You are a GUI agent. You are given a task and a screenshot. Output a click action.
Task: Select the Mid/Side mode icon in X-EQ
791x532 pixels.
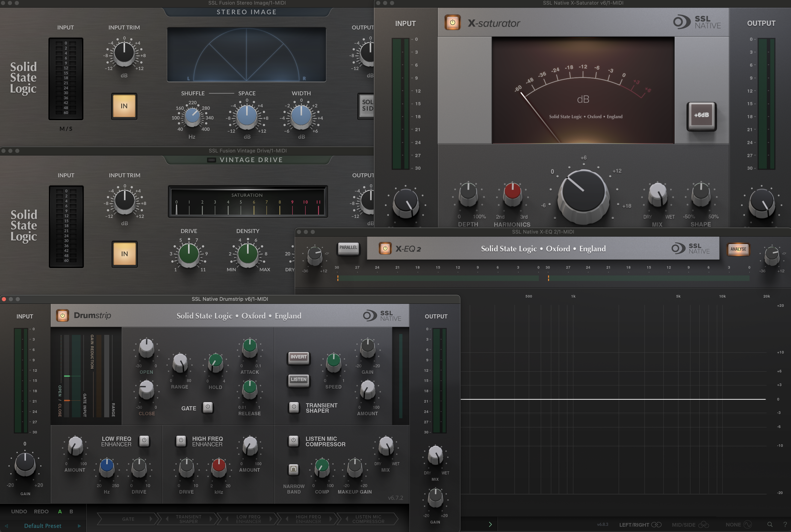tap(703, 525)
